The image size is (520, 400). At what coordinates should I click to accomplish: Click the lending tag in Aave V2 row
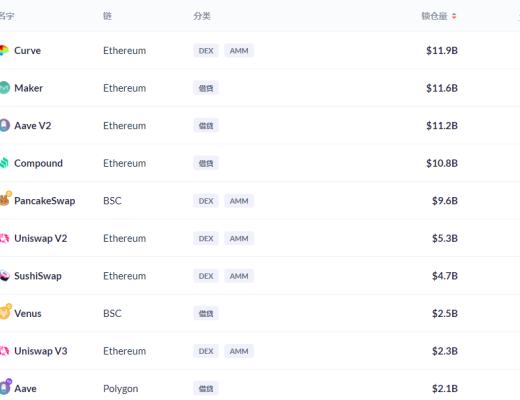pyautogui.click(x=206, y=126)
